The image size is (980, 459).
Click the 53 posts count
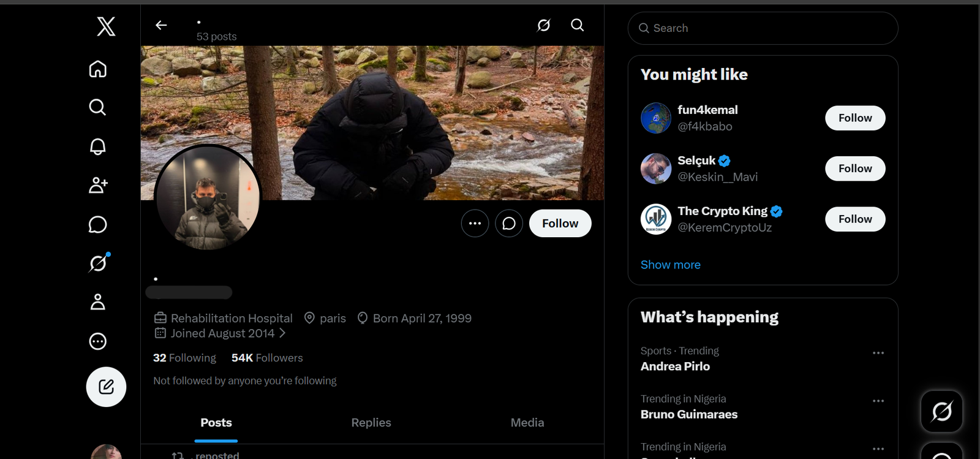(x=216, y=37)
